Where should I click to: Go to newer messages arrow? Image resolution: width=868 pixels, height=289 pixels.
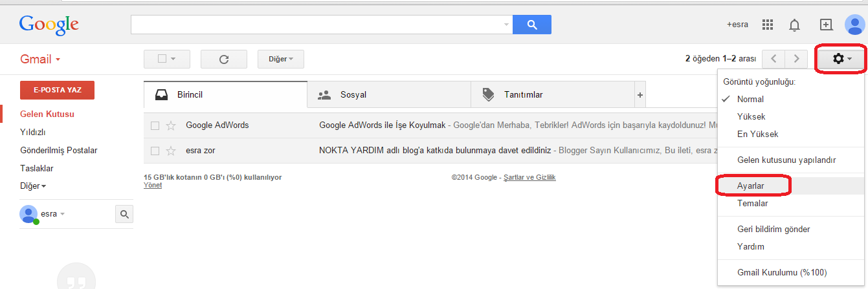(773, 59)
